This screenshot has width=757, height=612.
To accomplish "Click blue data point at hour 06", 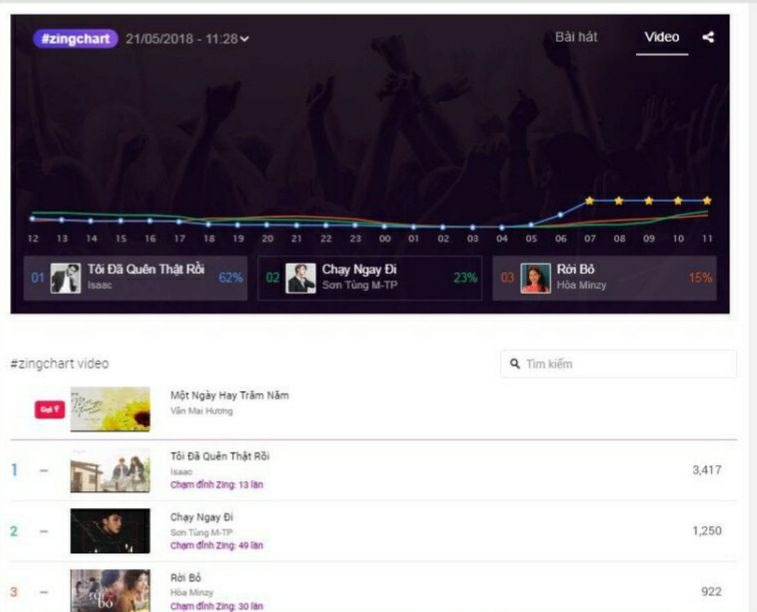I will point(561,215).
